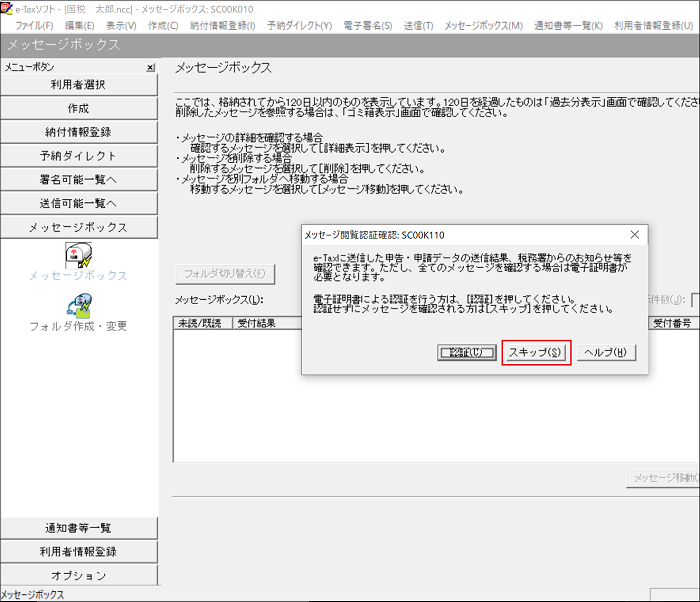Open the ファイル(F) menu
This screenshot has height=602, width=700.
coord(34,25)
